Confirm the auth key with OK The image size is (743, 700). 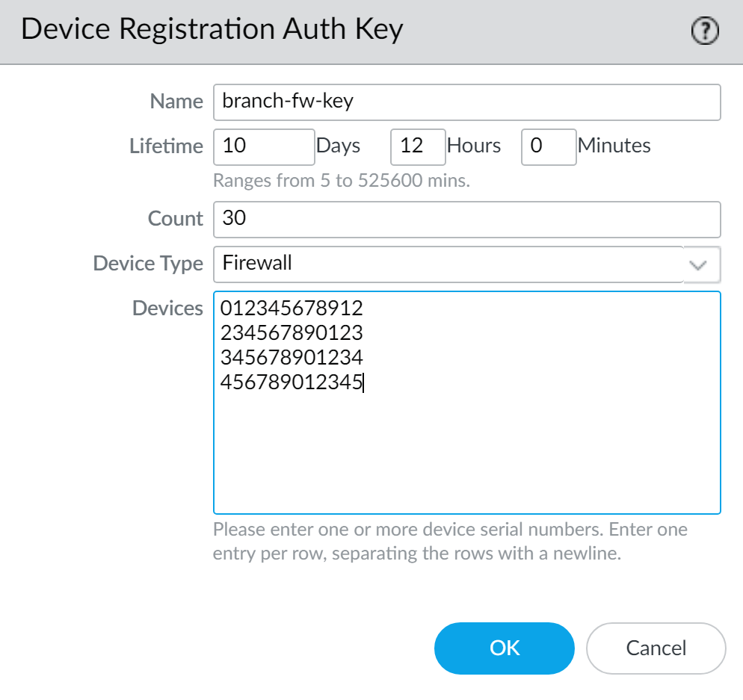504,648
